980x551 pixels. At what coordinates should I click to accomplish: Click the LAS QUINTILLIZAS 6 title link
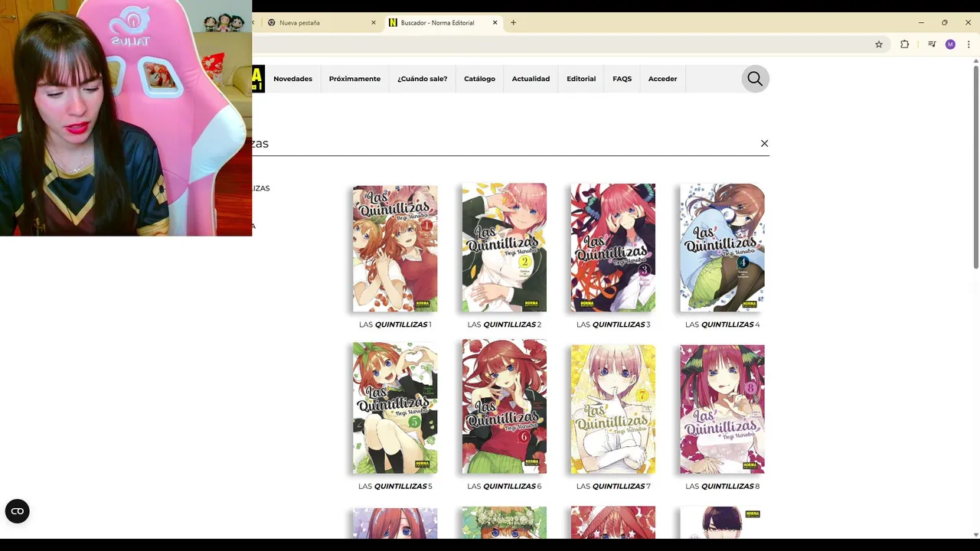pyautogui.click(x=504, y=486)
